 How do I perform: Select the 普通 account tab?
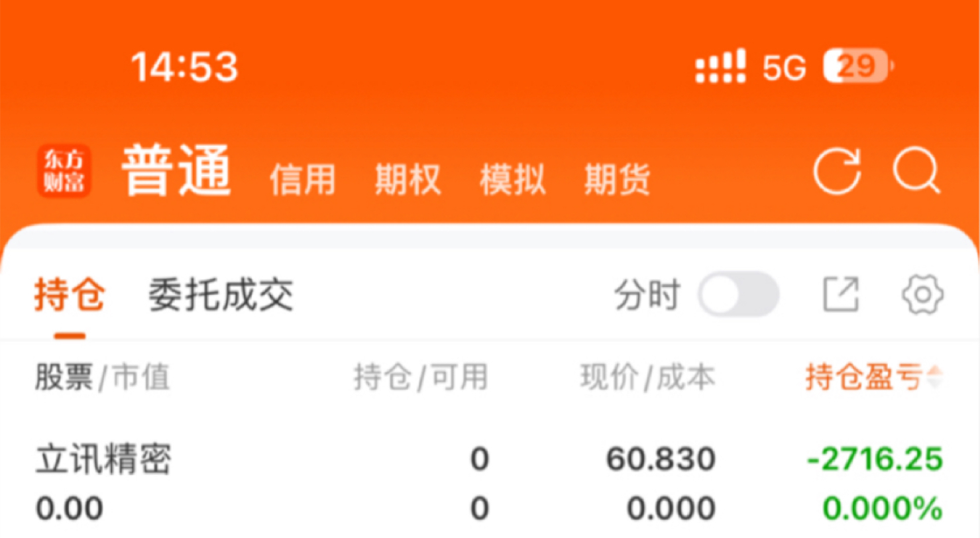pyautogui.click(x=176, y=171)
